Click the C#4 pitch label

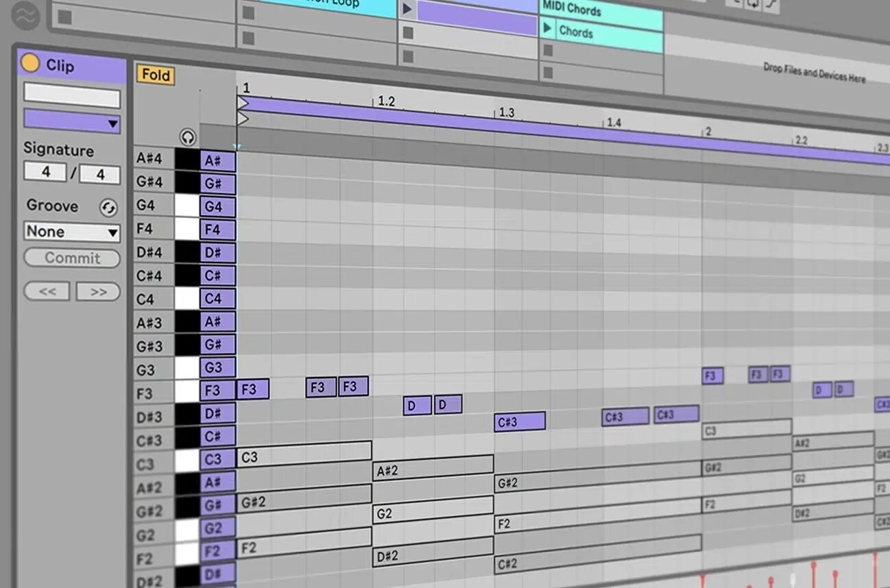point(149,275)
